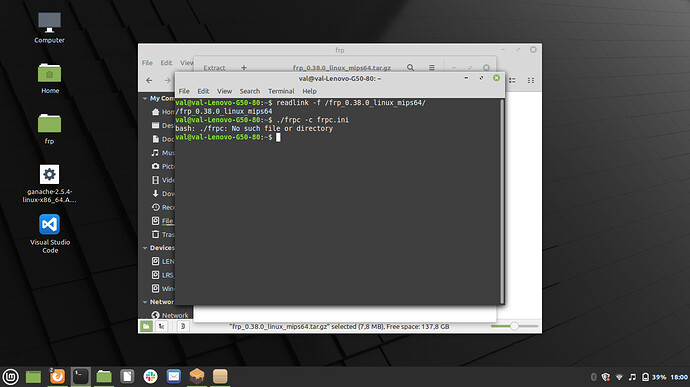Open the Linux Mint start menu
Viewport: 690px width, 387px height.
[11, 377]
